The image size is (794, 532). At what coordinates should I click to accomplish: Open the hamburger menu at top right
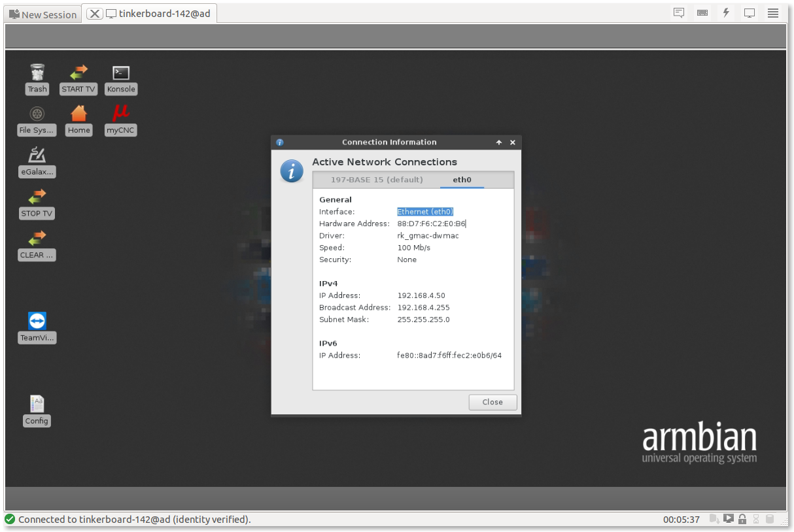click(x=773, y=13)
